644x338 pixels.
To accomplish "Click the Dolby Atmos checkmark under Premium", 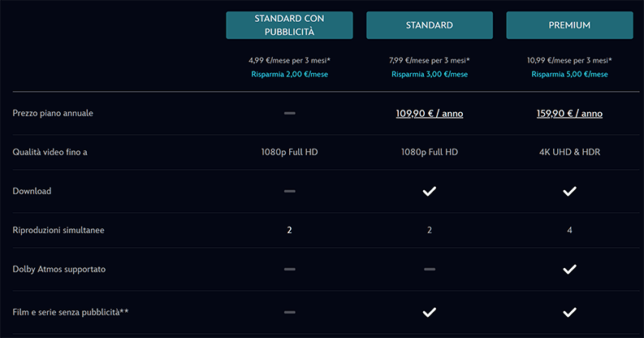I will pos(569,269).
